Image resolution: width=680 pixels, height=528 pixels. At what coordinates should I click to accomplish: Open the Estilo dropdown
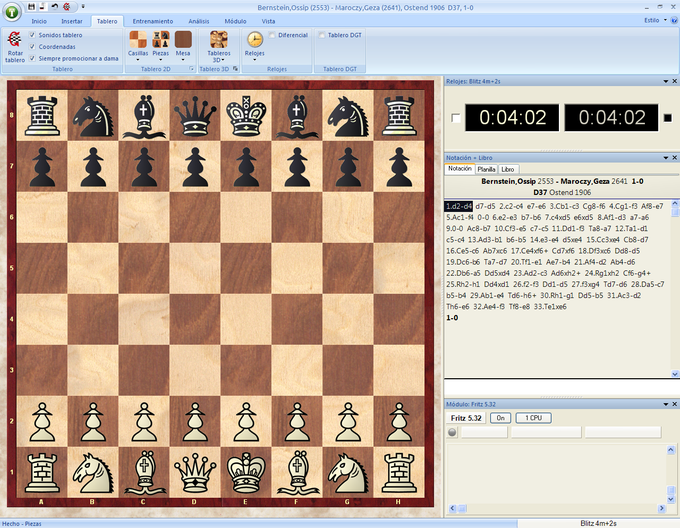[655, 20]
